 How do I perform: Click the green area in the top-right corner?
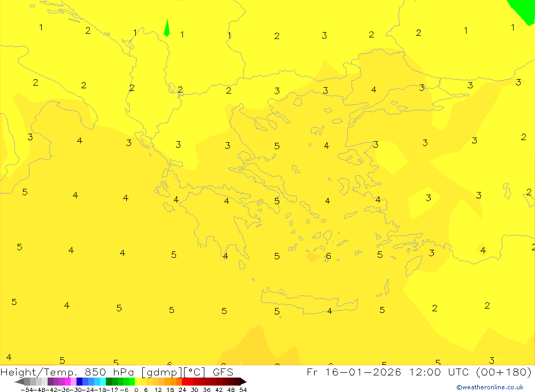tap(524, 10)
